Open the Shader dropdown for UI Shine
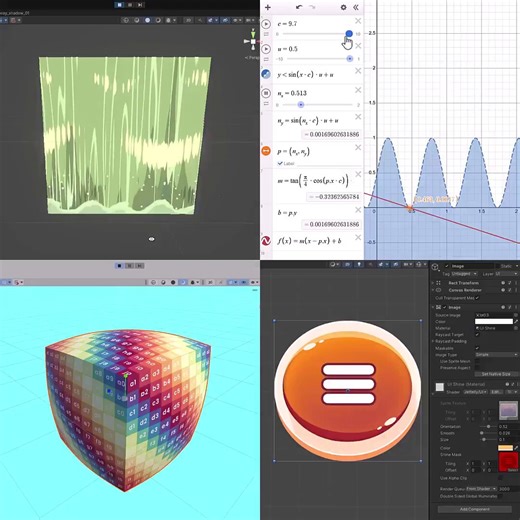Image resolution: width=520 pixels, height=520 pixels. pos(475,392)
